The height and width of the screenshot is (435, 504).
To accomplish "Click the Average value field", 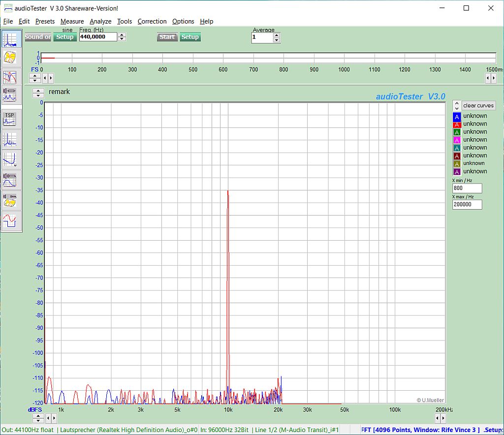I will tap(262, 37).
